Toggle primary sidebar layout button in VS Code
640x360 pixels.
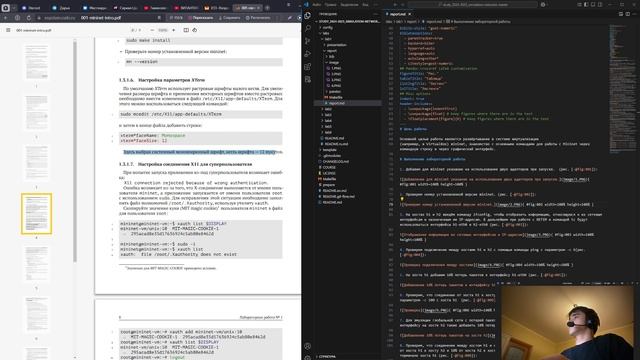pyautogui.click(x=587, y=4)
